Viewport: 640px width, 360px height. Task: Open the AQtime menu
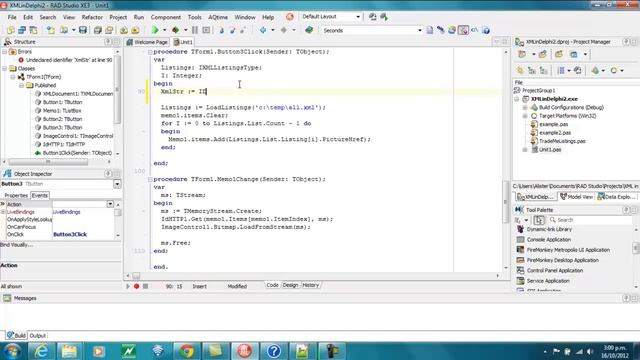218,17
